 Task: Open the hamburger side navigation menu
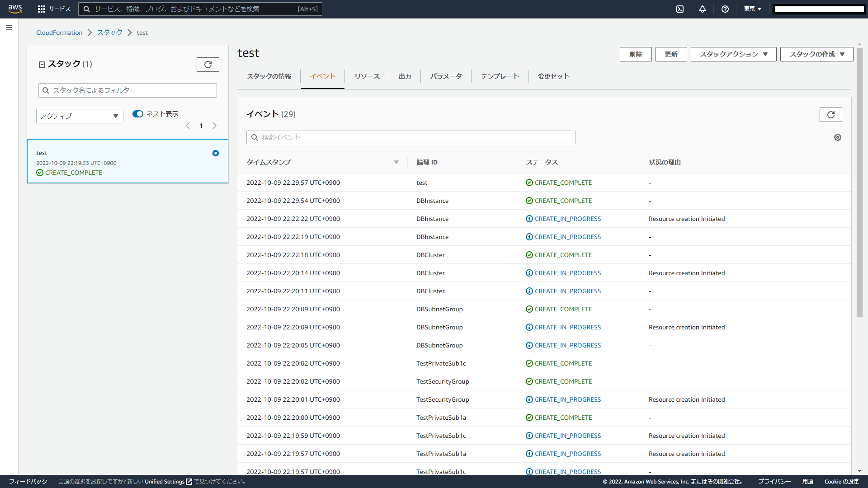9,28
